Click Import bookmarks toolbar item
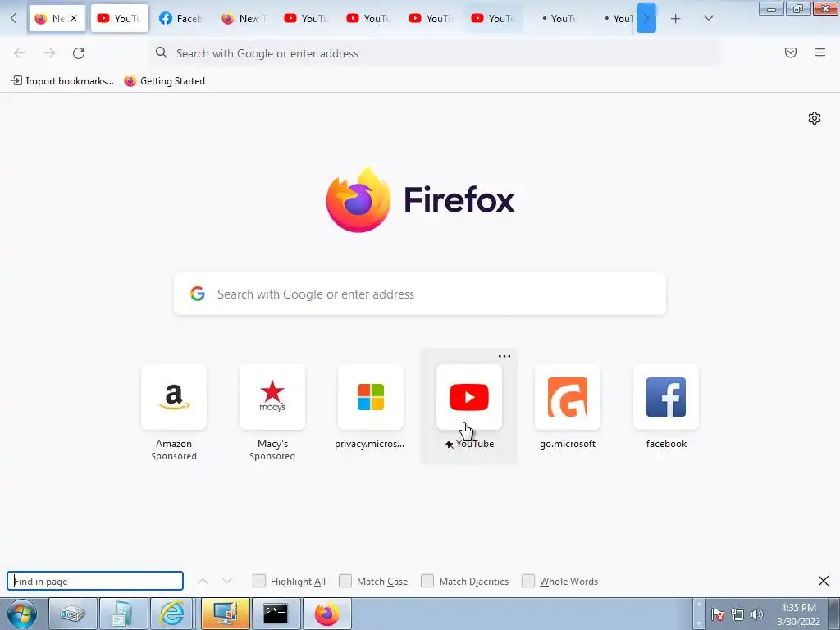840x630 pixels. (x=62, y=81)
